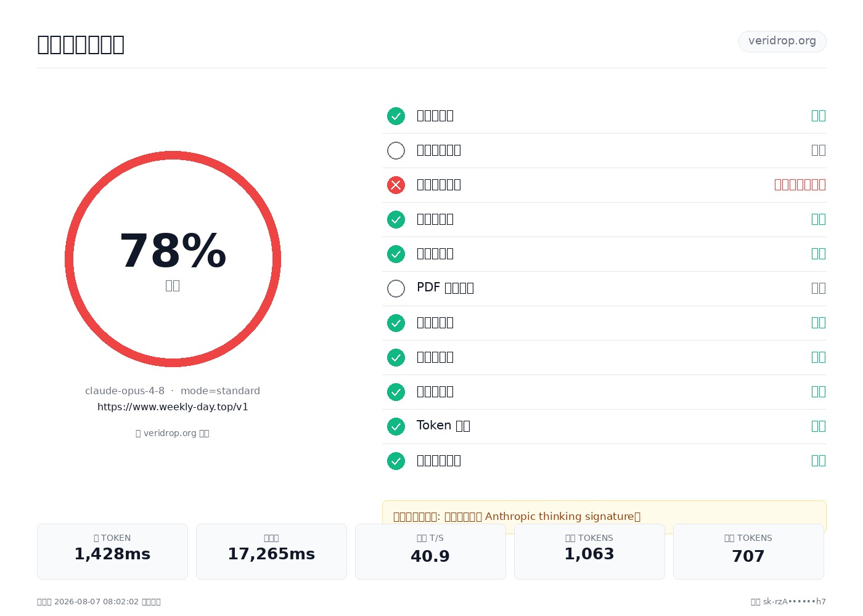This screenshot has height=616, width=863.
Task: Click the empty circle icon beside the PDF row
Action: point(396,288)
